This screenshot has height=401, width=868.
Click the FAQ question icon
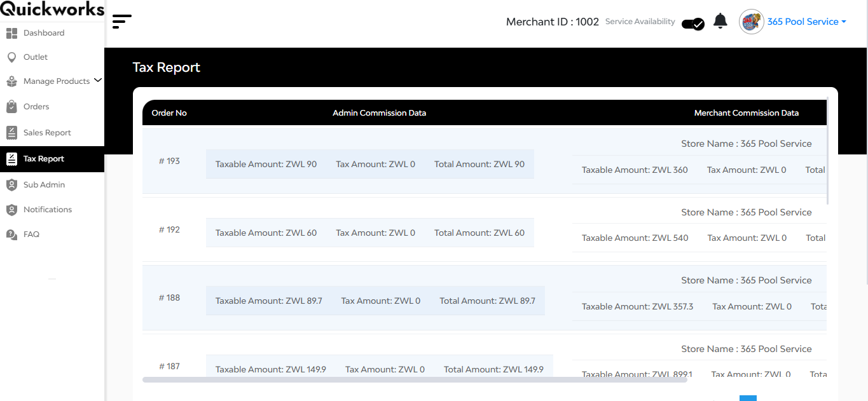click(11, 234)
